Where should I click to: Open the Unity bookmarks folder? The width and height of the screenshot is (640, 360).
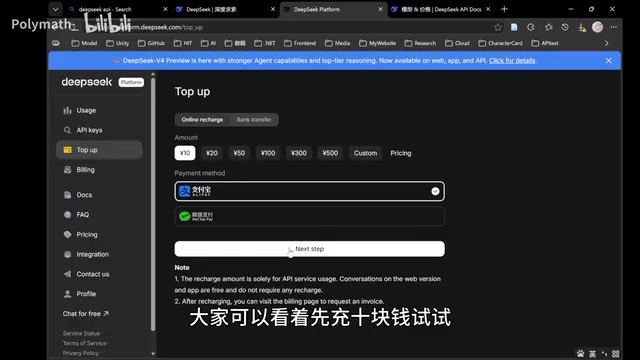tap(118, 43)
